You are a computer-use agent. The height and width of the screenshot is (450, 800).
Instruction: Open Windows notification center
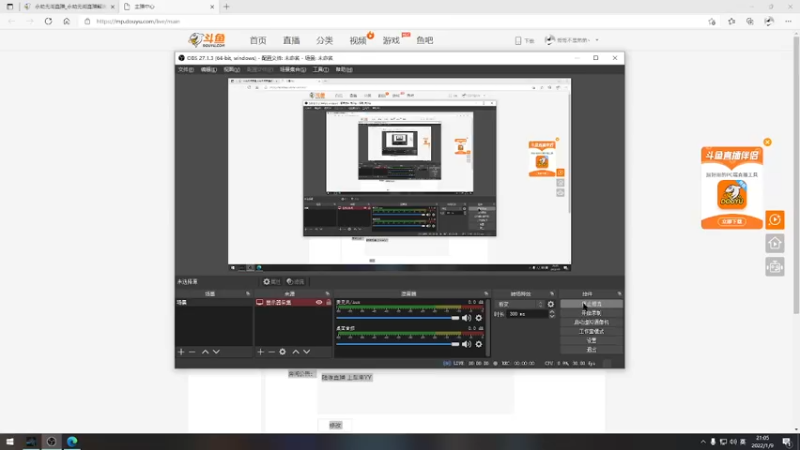coord(787,442)
